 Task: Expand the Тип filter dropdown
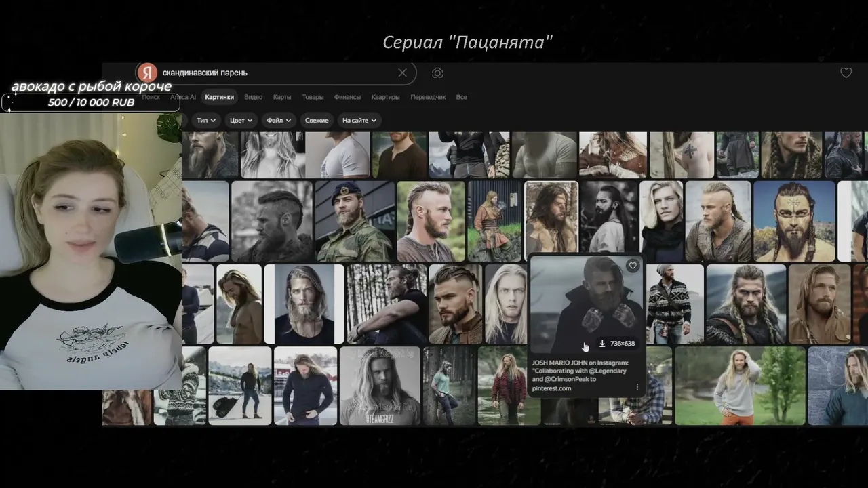[x=206, y=120]
